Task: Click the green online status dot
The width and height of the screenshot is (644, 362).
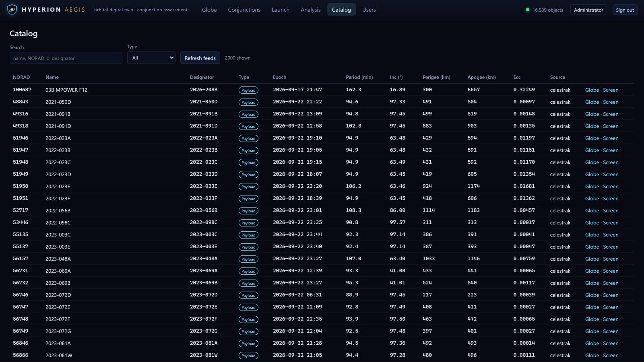Action: coord(527,10)
